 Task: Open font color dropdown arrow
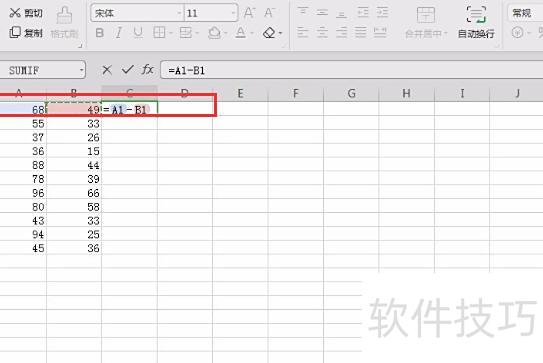pos(252,33)
